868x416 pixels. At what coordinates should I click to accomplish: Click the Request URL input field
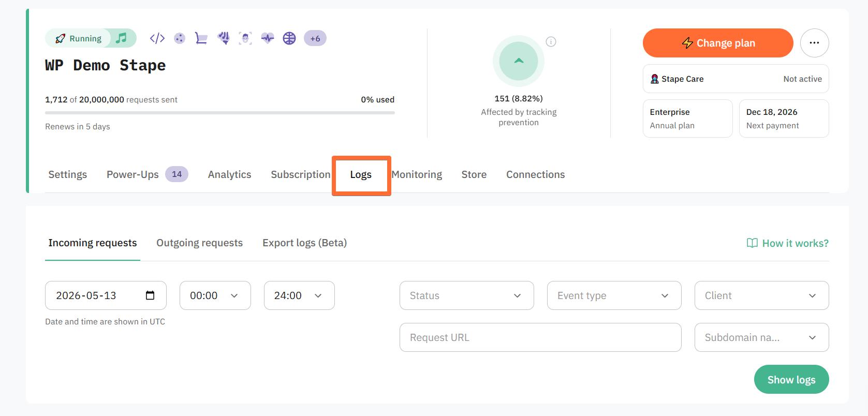(540, 337)
